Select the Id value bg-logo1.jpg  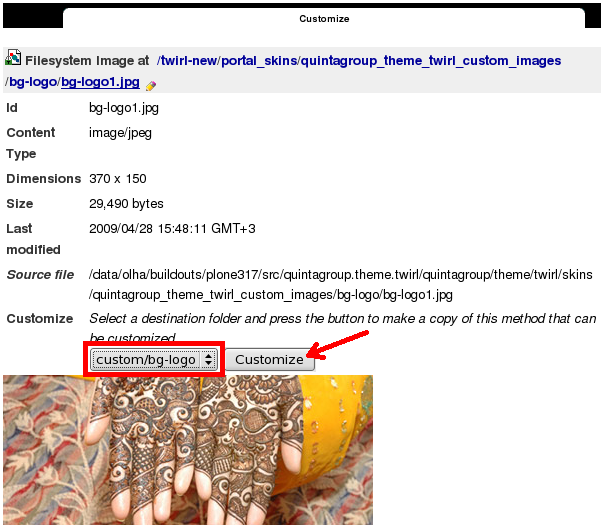pos(124,108)
